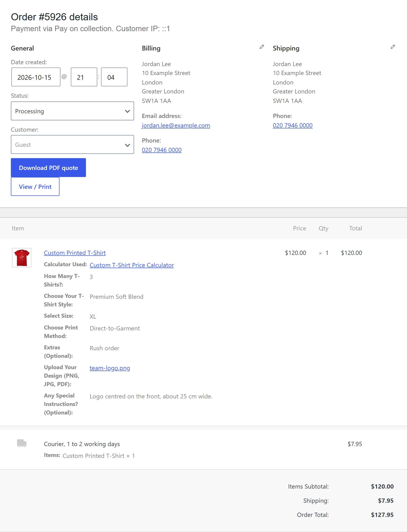Click the View / Print button

(35, 187)
